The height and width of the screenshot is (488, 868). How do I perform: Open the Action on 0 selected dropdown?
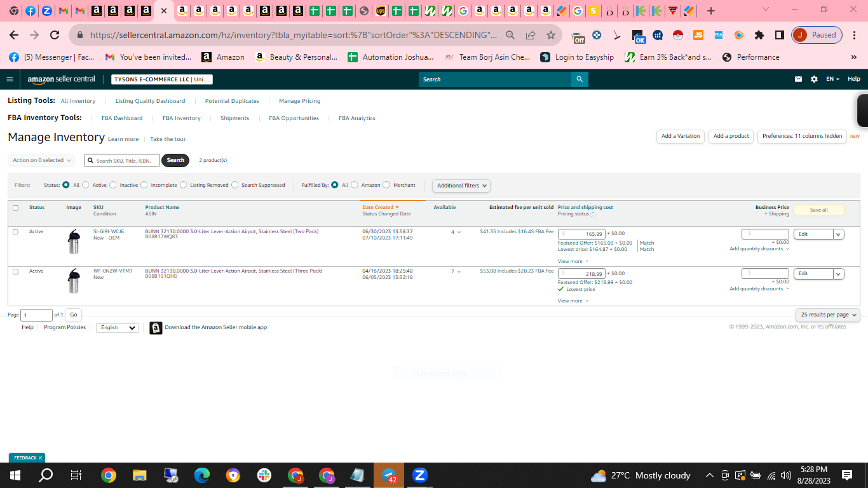pos(41,160)
